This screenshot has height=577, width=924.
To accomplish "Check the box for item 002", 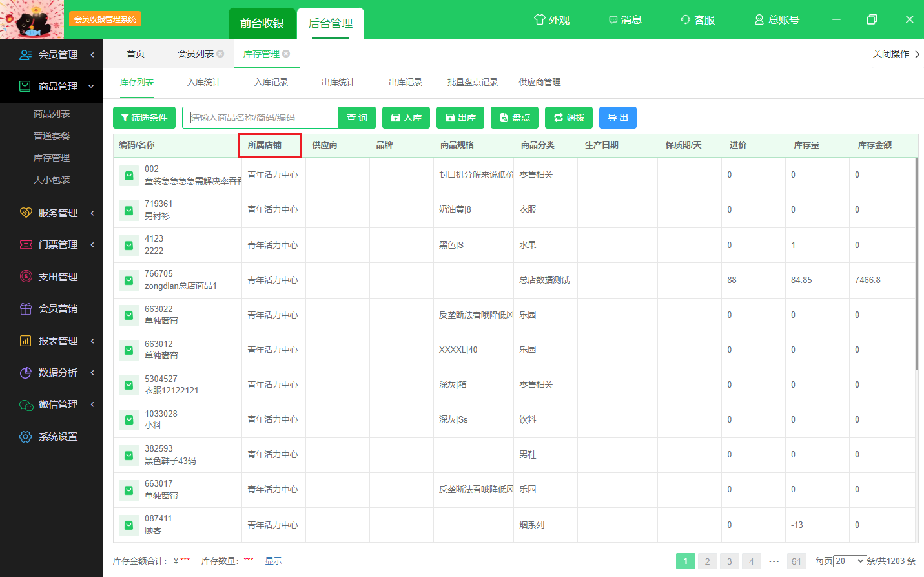I will (x=129, y=175).
